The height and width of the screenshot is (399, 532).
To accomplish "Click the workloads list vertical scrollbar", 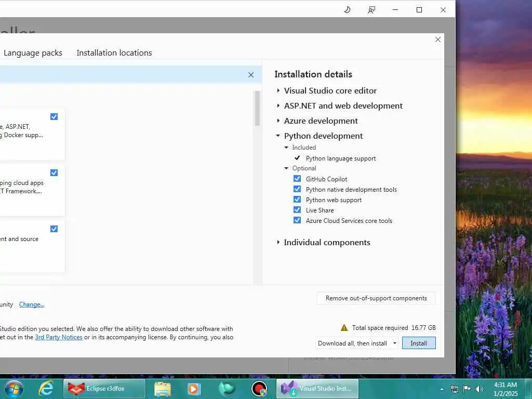I will click(x=257, y=109).
